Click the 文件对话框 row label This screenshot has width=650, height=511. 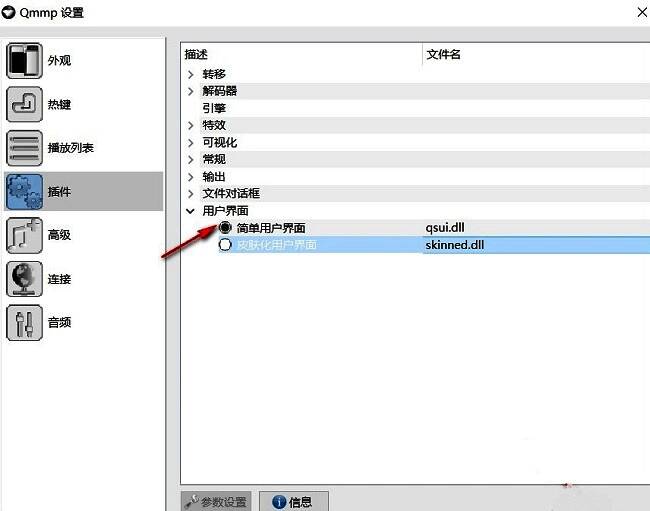231,194
